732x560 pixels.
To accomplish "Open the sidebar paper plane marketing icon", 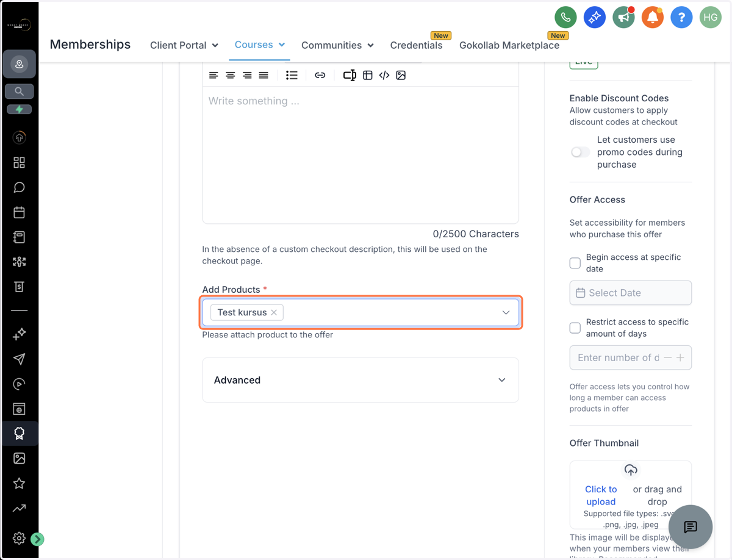I will pos(20,359).
